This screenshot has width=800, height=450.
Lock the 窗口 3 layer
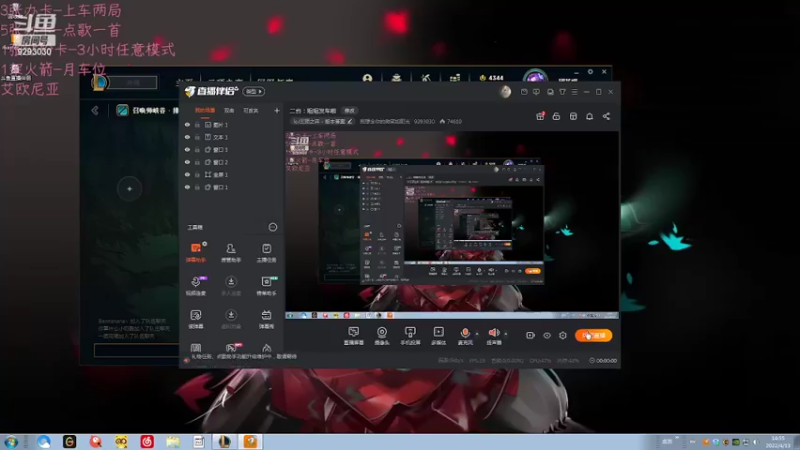[x=197, y=149]
